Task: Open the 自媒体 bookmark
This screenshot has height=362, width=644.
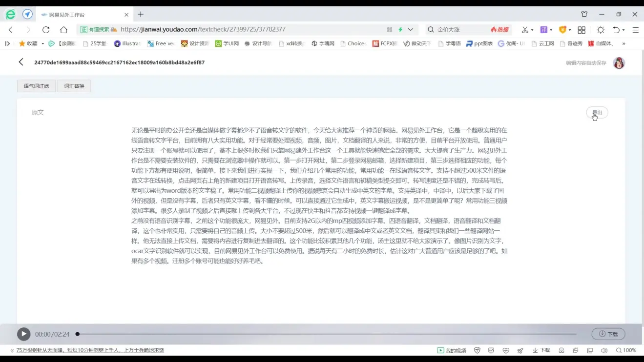Action: pos(601,43)
